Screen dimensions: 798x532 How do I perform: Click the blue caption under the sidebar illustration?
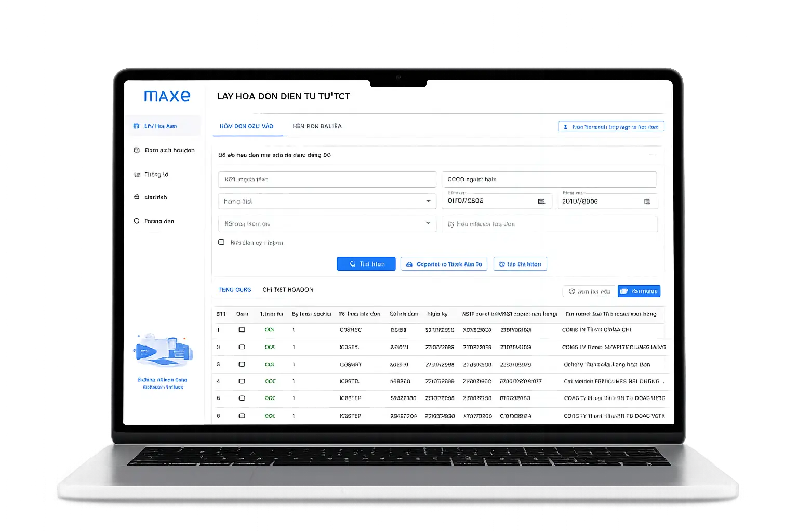pos(163,383)
